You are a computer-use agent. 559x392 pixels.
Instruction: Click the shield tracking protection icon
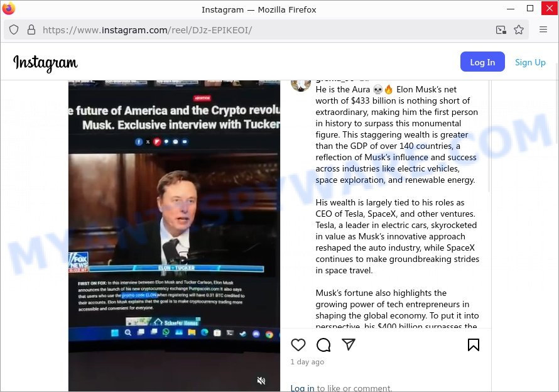click(14, 30)
